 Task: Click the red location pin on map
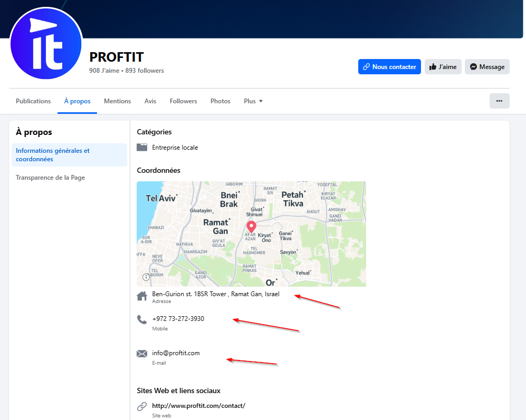(x=251, y=227)
